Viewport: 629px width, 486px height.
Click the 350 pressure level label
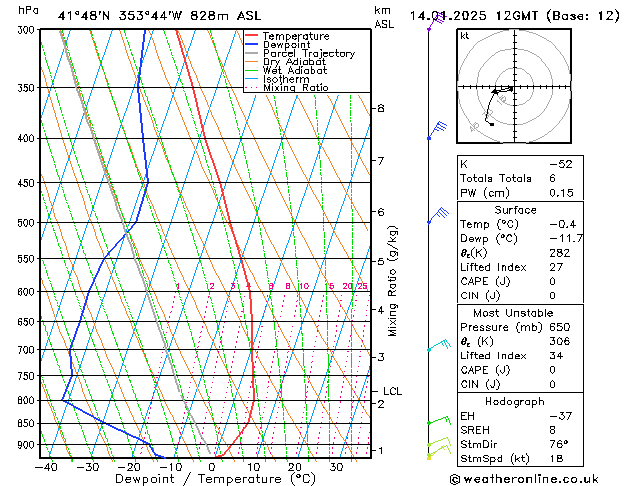tap(28, 88)
